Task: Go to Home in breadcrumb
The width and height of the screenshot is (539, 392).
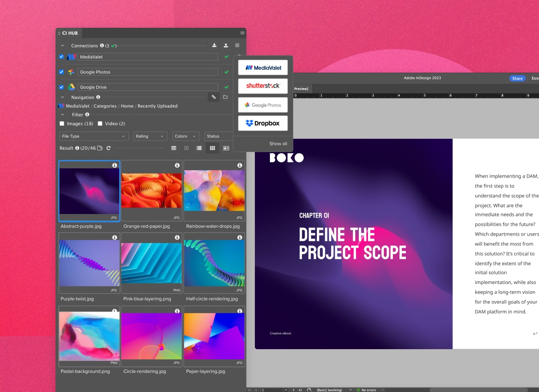Action: click(x=127, y=106)
